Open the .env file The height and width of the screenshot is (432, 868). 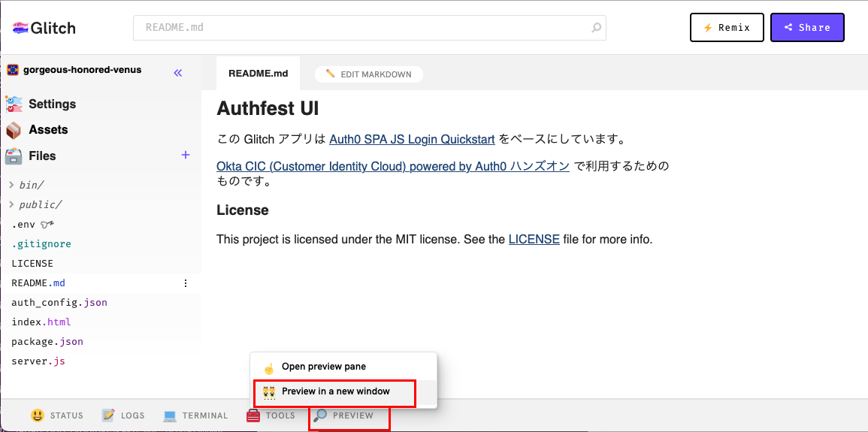tap(23, 224)
